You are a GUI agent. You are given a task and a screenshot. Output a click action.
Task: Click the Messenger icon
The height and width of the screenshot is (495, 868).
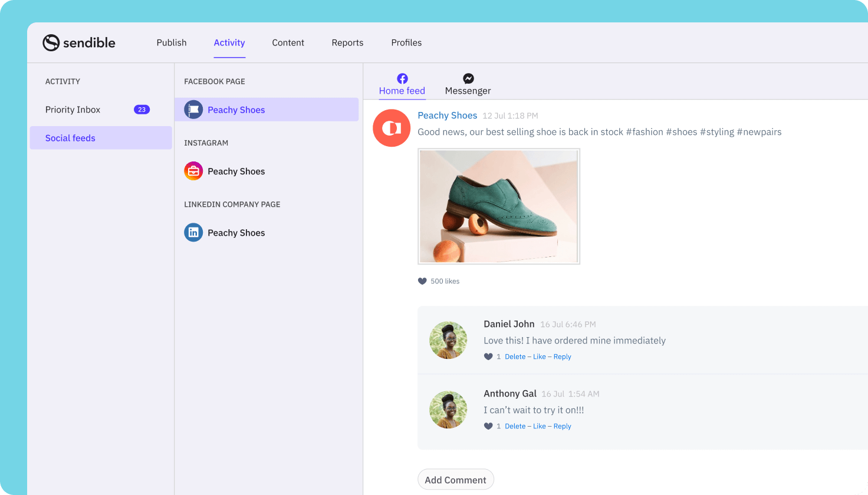pos(468,78)
